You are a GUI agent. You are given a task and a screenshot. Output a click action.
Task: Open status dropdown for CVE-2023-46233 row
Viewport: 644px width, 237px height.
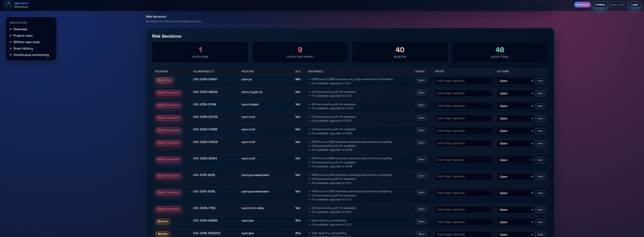(x=515, y=93)
